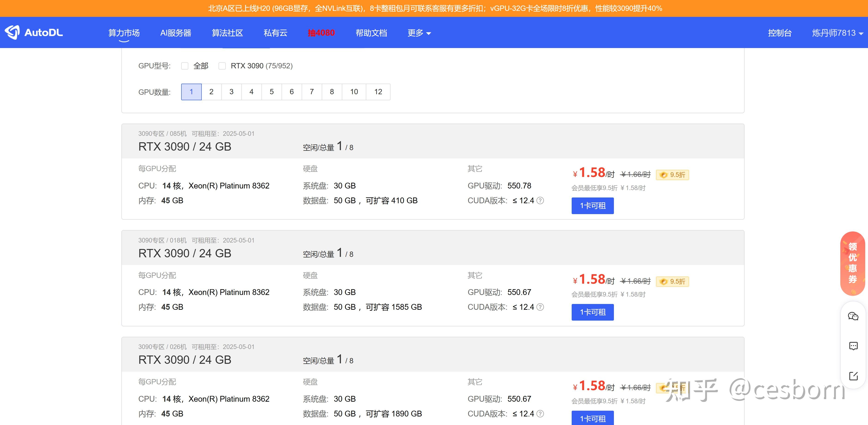Select GPU quantity 8
Screen dimensions: 868x425
pyautogui.click(x=332, y=92)
